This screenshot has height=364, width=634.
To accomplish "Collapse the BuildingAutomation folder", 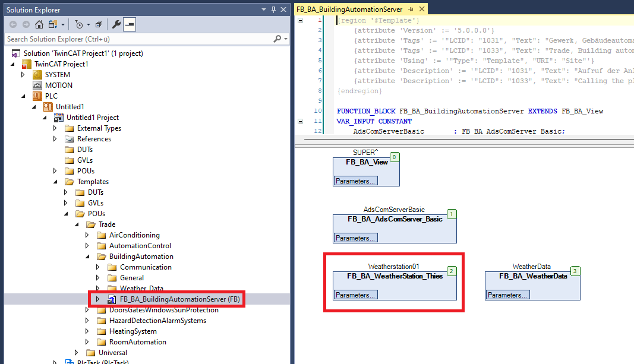I will 87,257.
